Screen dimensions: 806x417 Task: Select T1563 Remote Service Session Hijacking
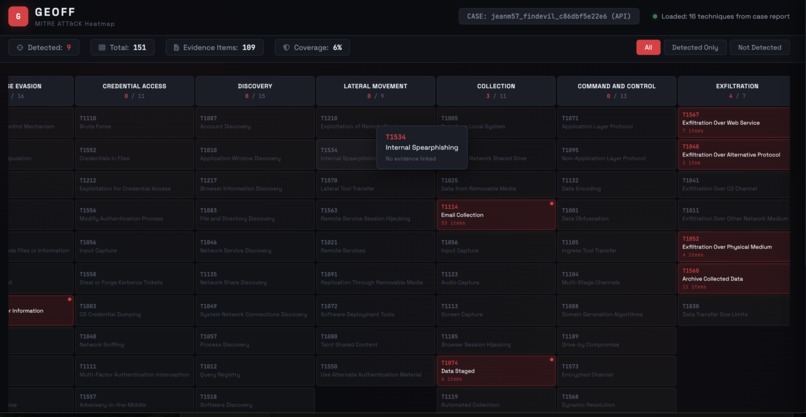click(376, 214)
